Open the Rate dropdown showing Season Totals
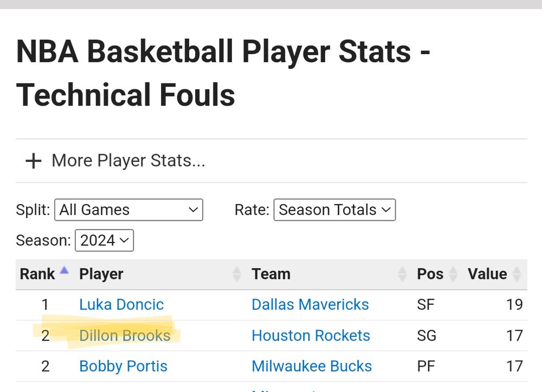 click(334, 210)
